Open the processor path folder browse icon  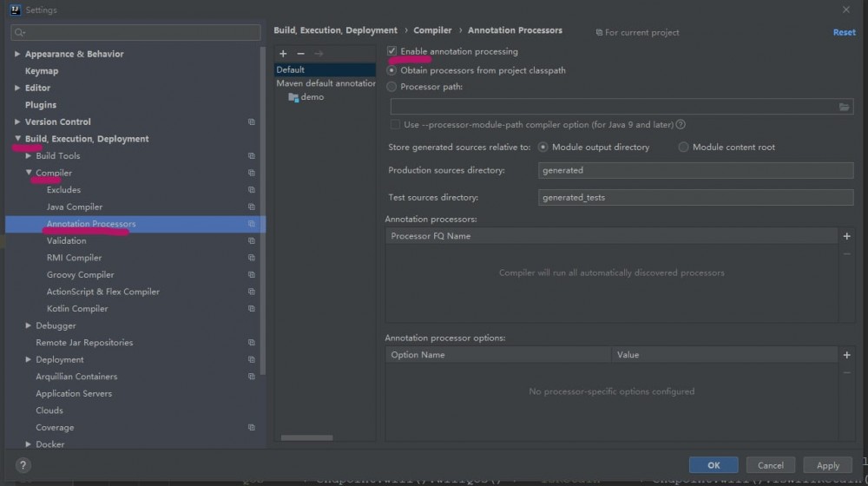pyautogui.click(x=844, y=107)
